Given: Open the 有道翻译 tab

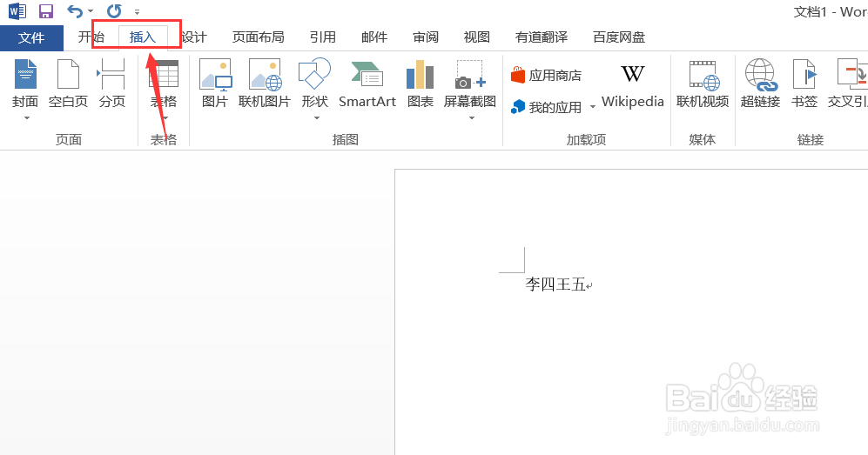Looking at the screenshot, I should (x=542, y=37).
